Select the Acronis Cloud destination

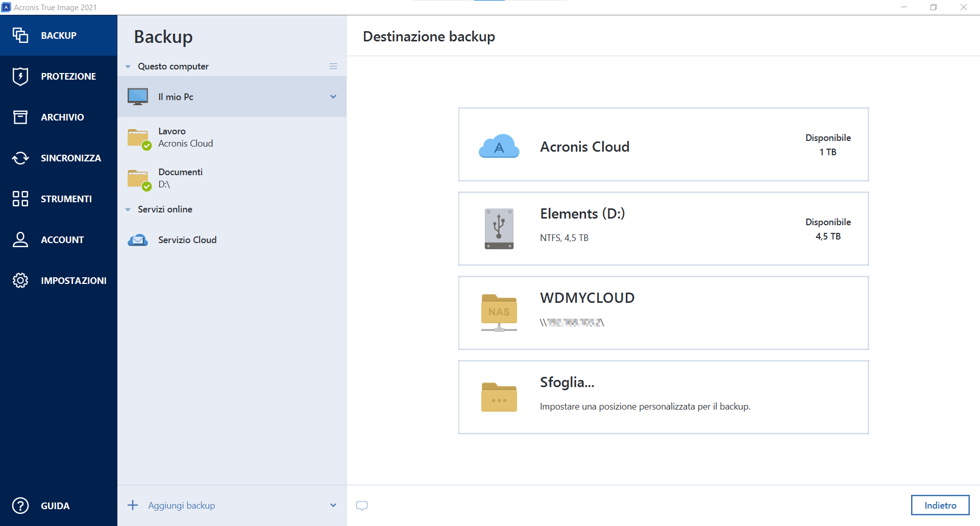coord(663,145)
